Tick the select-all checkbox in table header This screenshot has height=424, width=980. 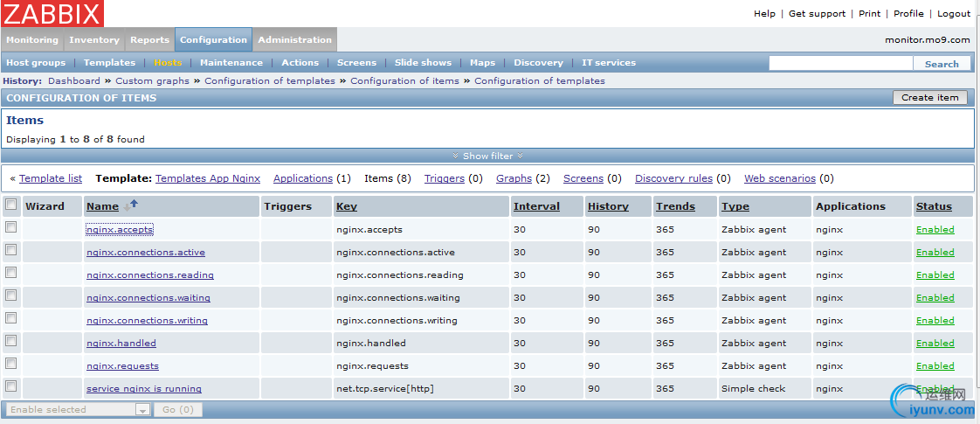[x=11, y=205]
